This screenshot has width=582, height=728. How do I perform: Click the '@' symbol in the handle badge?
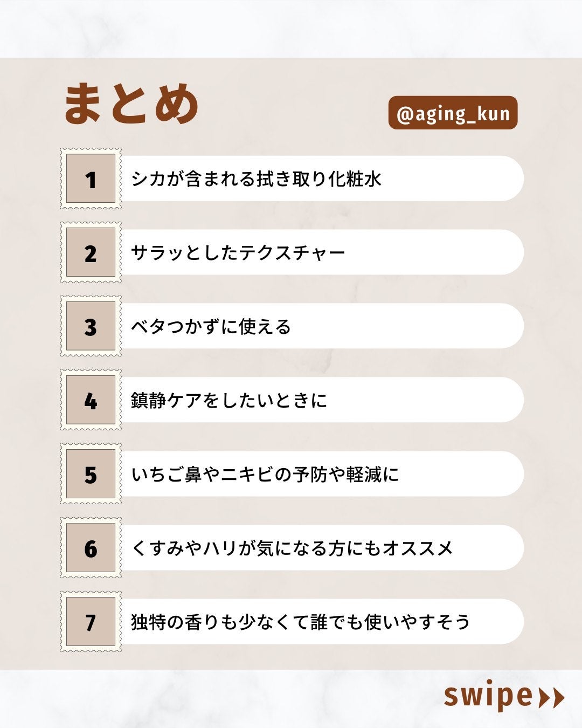(x=404, y=114)
